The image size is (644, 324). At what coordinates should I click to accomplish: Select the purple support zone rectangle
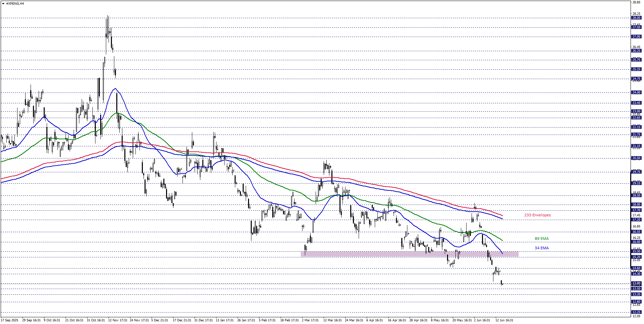coord(410,254)
